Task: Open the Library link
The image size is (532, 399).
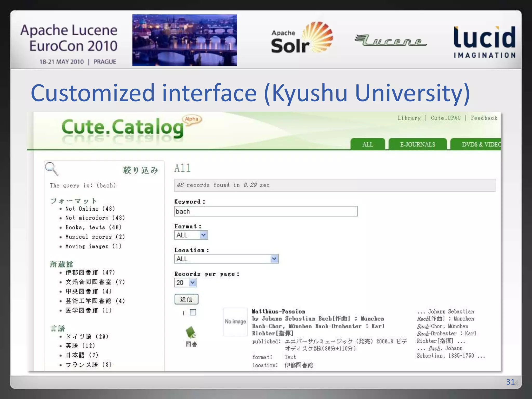Action: [409, 118]
